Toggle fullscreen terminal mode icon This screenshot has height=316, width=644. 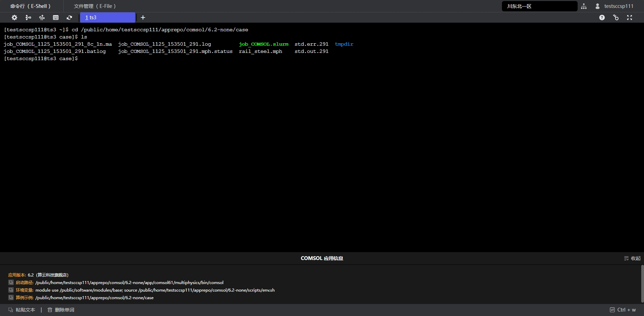(x=630, y=18)
